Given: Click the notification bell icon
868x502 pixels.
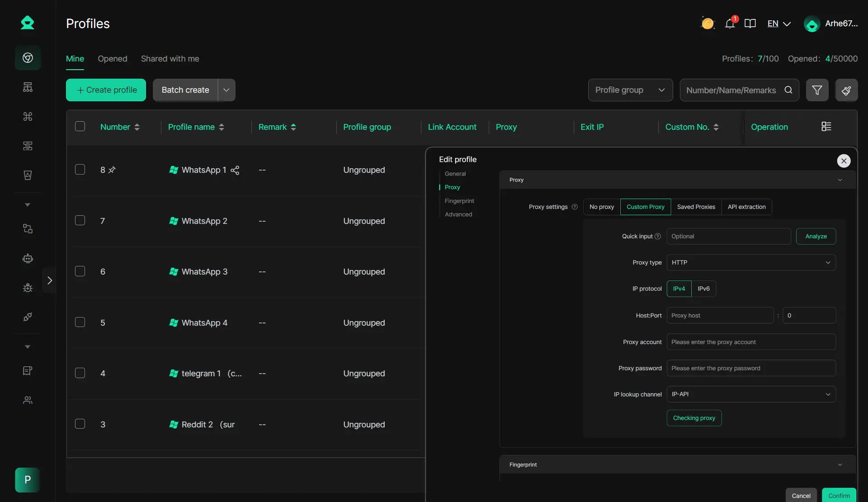Looking at the screenshot, I should (x=730, y=24).
